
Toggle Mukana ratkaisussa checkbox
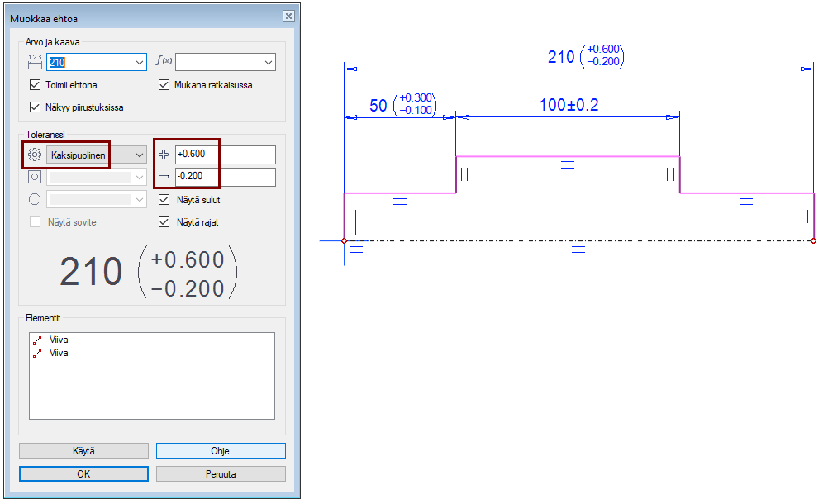(164, 85)
